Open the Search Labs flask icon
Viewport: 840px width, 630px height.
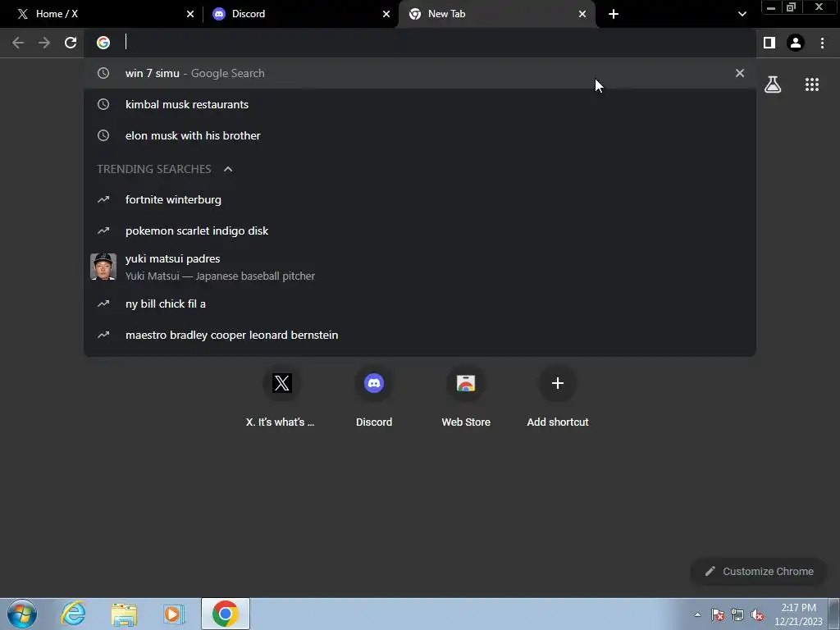pyautogui.click(x=773, y=84)
